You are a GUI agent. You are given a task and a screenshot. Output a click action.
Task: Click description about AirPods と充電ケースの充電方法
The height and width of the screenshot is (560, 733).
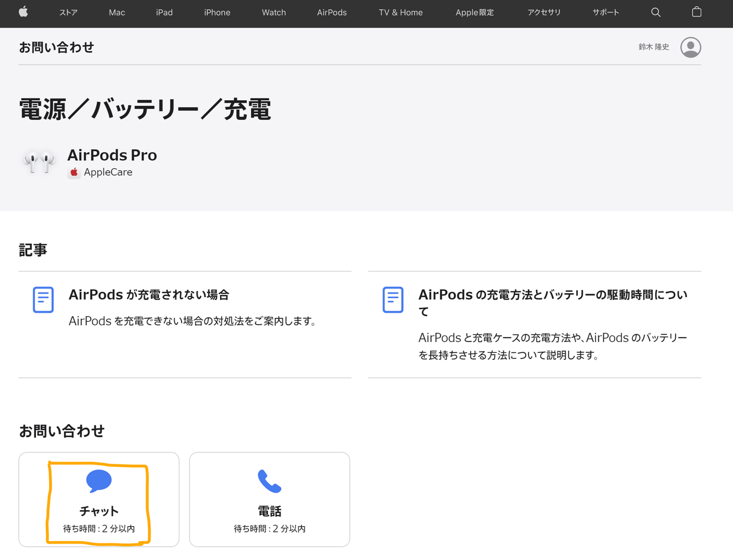(x=553, y=346)
